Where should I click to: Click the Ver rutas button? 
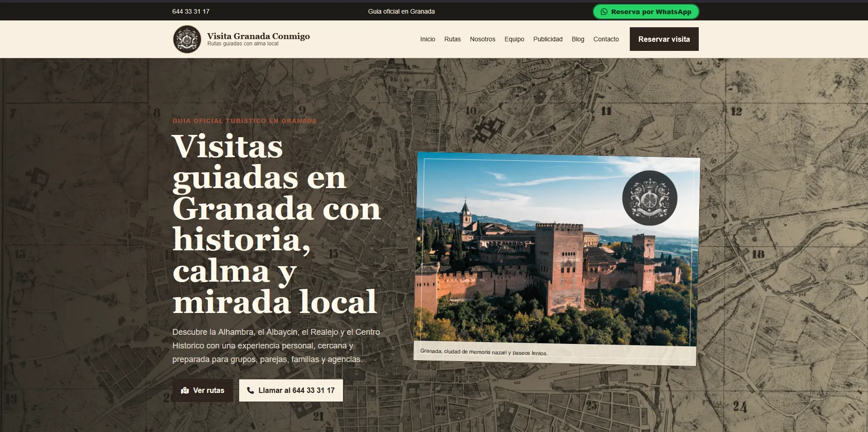pos(203,391)
